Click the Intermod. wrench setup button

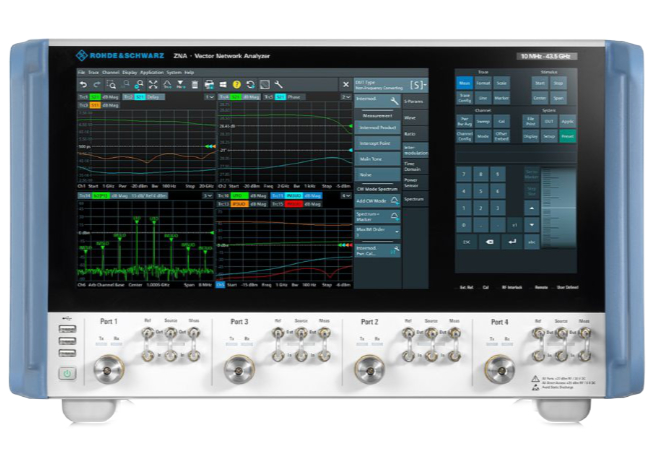377,101
